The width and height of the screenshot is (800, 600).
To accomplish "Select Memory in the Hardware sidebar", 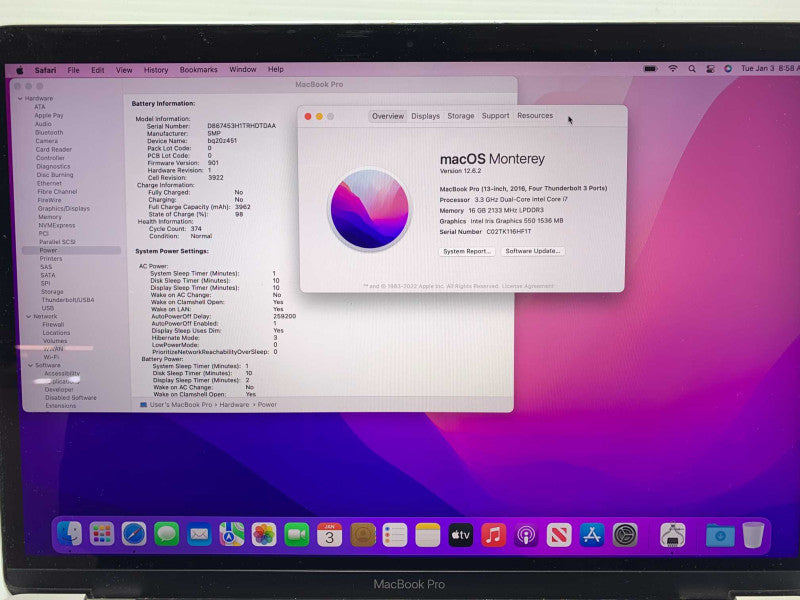I will (x=49, y=217).
